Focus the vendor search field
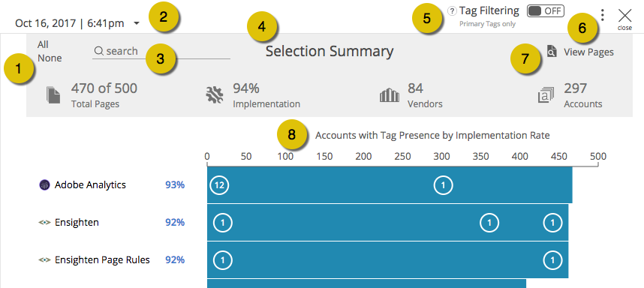The width and height of the screenshot is (644, 288). click(x=161, y=51)
